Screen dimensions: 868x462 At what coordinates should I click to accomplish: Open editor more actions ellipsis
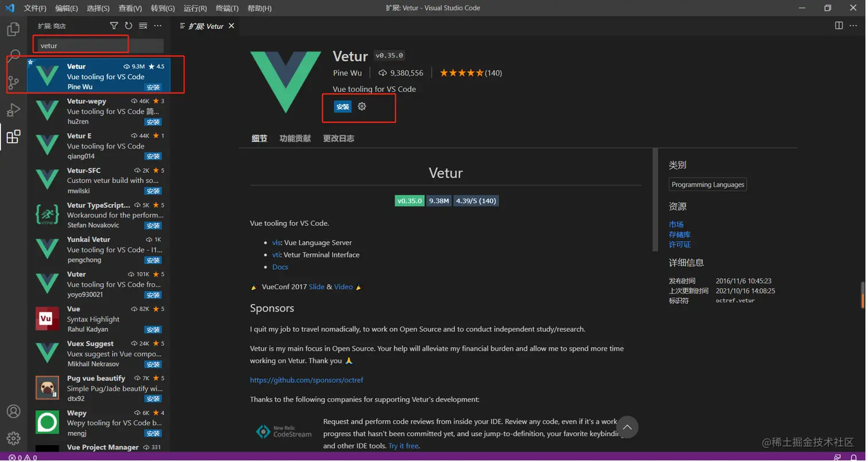854,25
